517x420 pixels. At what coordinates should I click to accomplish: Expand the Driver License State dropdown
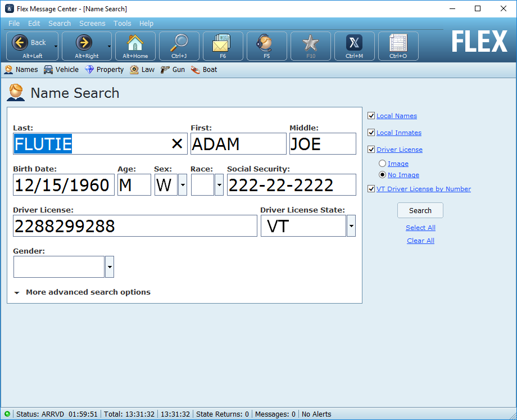351,226
